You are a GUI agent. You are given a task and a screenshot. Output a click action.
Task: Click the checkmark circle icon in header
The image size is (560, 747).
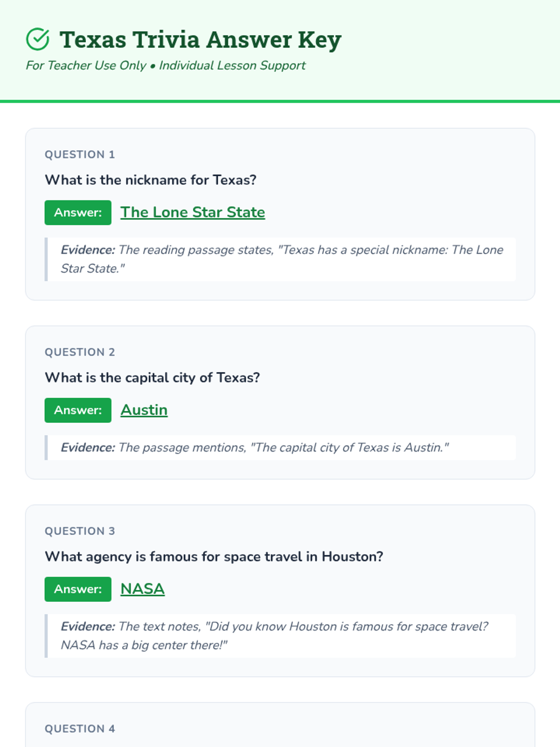[38, 39]
